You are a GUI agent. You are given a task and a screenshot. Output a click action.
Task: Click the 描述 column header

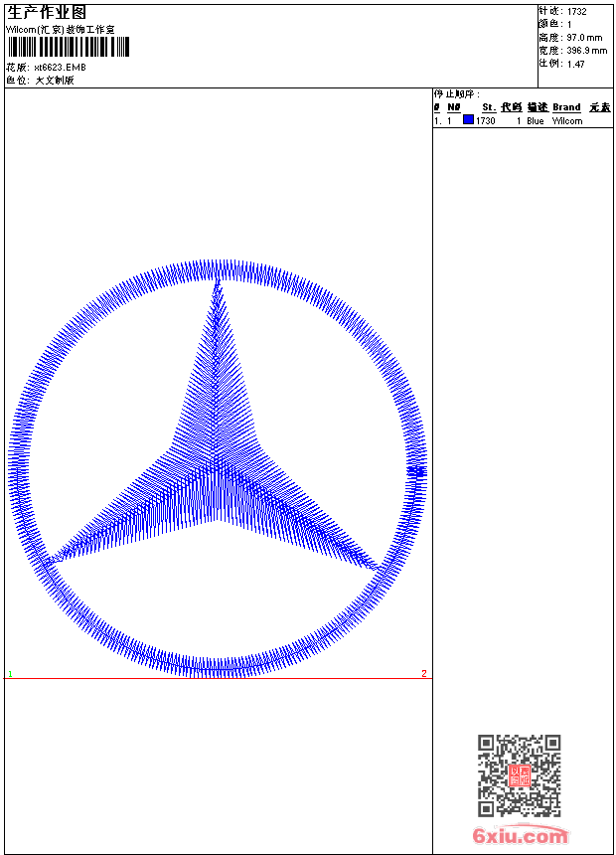537,107
